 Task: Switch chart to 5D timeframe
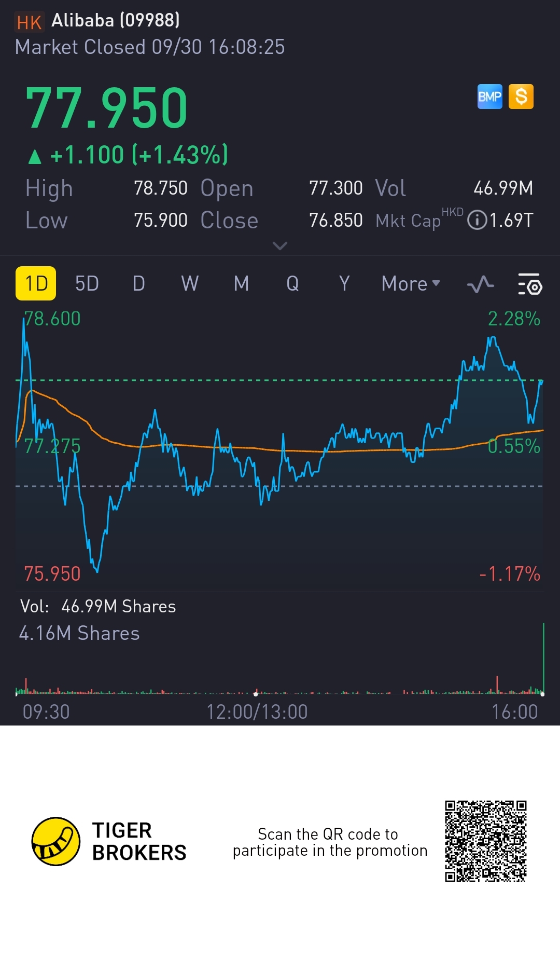(87, 284)
